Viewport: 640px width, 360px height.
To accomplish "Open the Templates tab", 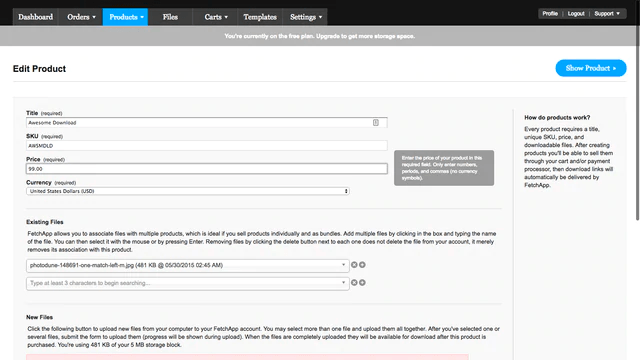I will [x=260, y=17].
